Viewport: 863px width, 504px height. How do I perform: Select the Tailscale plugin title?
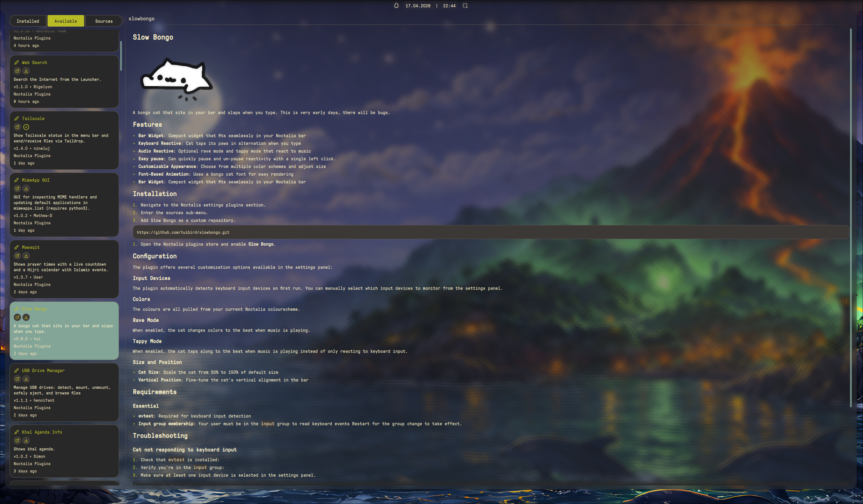(x=33, y=119)
